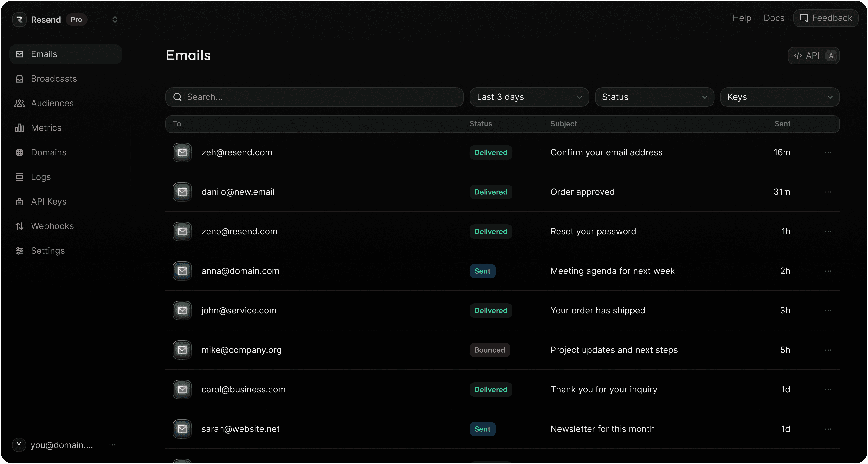Open Settings via the sidebar icon

[x=19, y=251]
